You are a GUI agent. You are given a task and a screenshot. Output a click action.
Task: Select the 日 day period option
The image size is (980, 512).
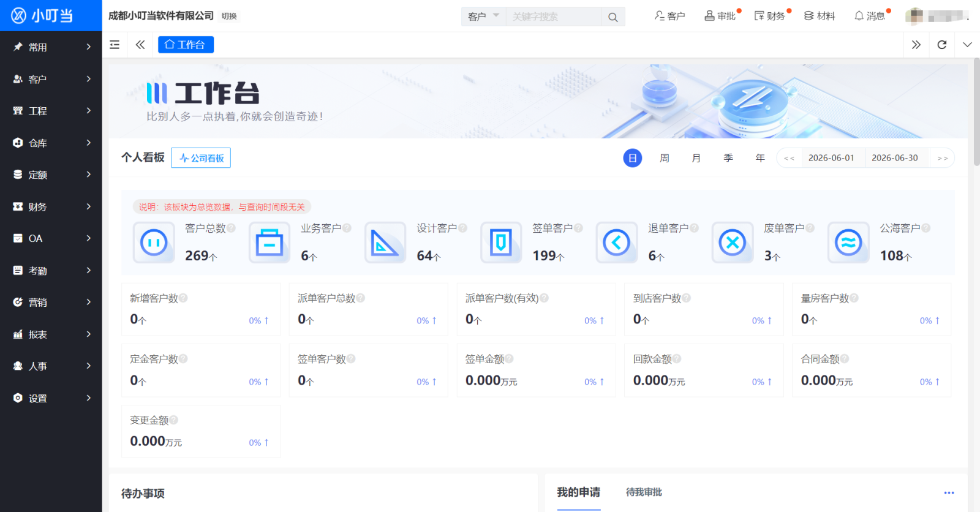633,158
